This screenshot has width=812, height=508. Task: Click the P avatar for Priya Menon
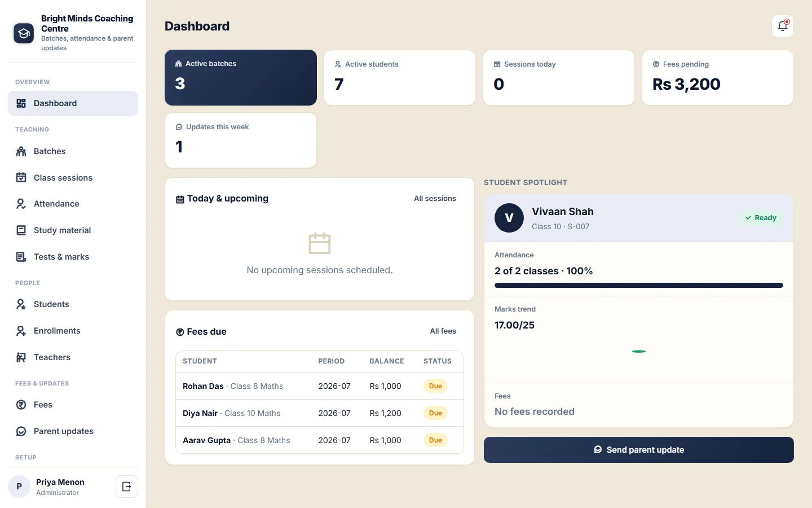[19, 487]
